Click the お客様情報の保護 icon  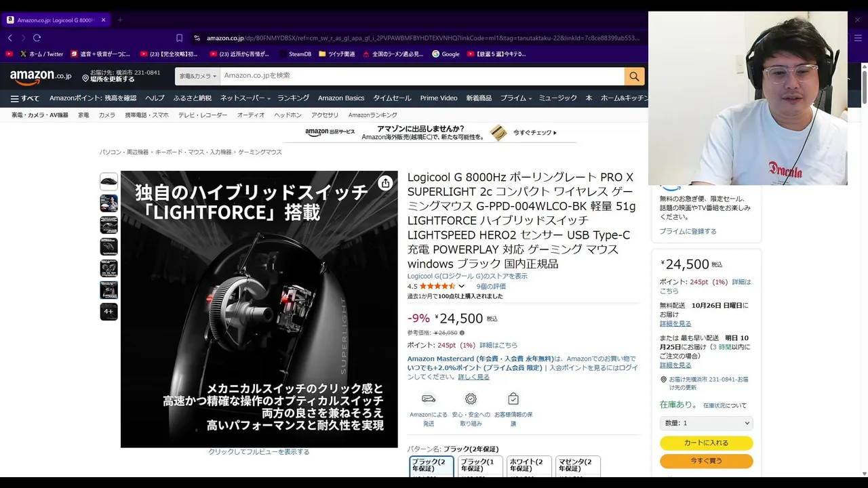[x=513, y=399]
